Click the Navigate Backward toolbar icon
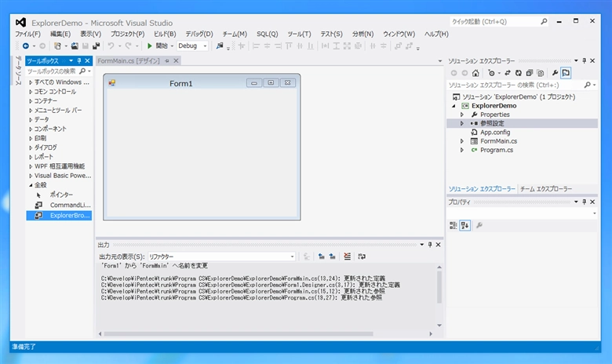 [x=26, y=46]
